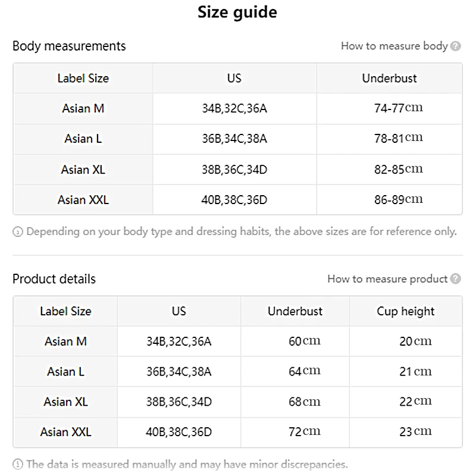Click info icon before sizes reference note
This screenshot has height=476, width=476.
(x=18, y=232)
